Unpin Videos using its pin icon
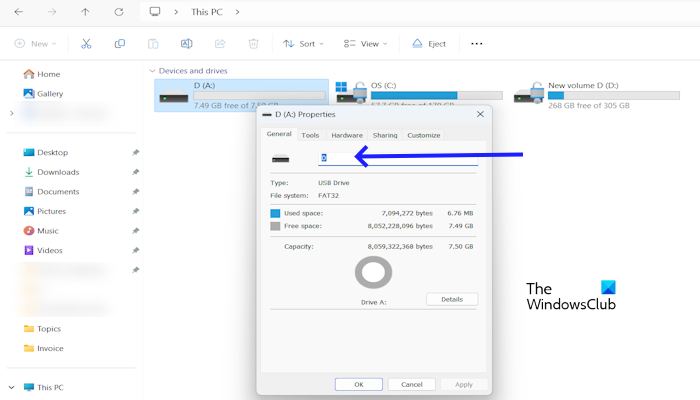This screenshot has height=400, width=700. pyautogui.click(x=135, y=251)
